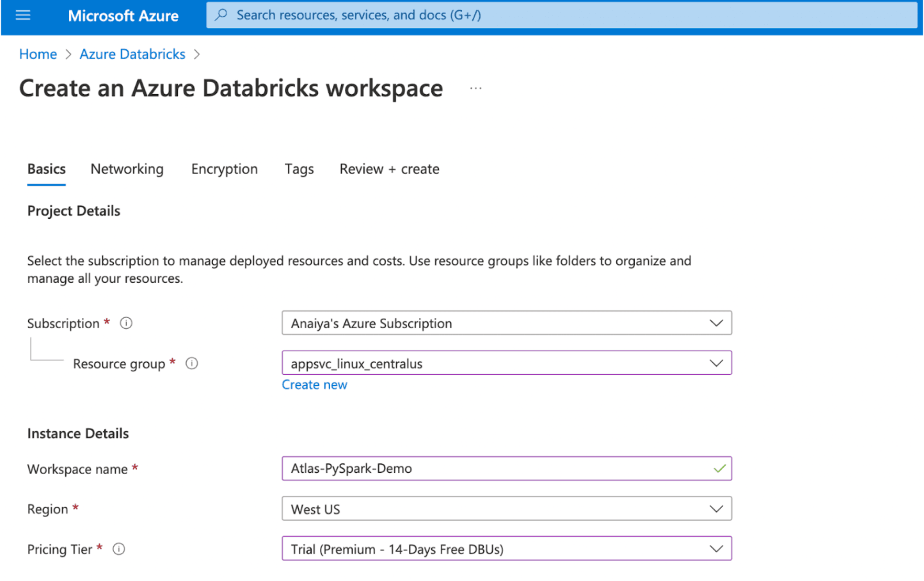
Task: Switch to the Encryption tab
Action: 224,170
